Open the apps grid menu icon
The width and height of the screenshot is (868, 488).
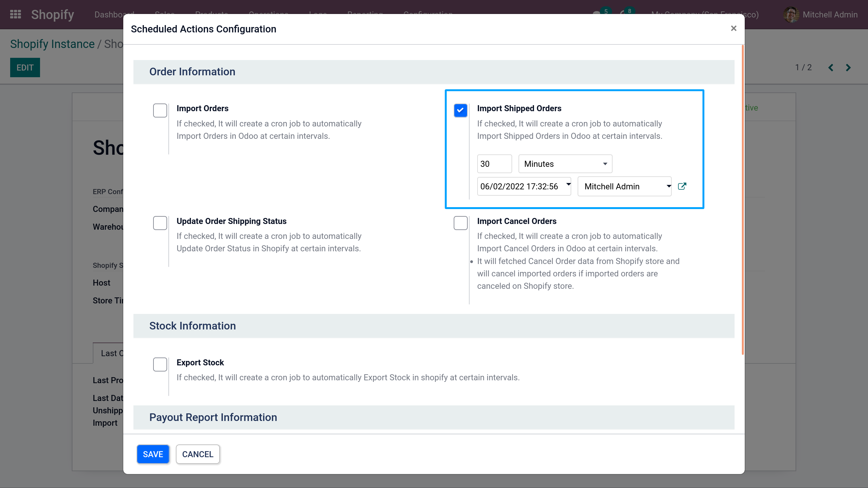pos(16,14)
